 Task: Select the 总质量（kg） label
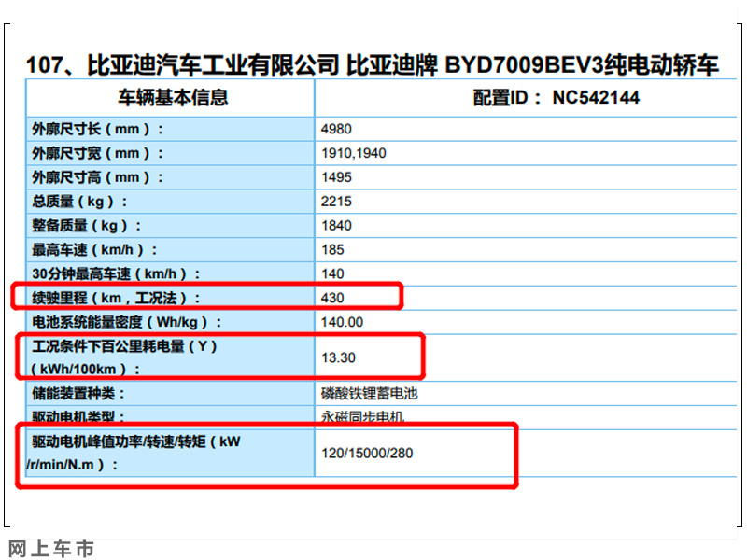coord(79,202)
